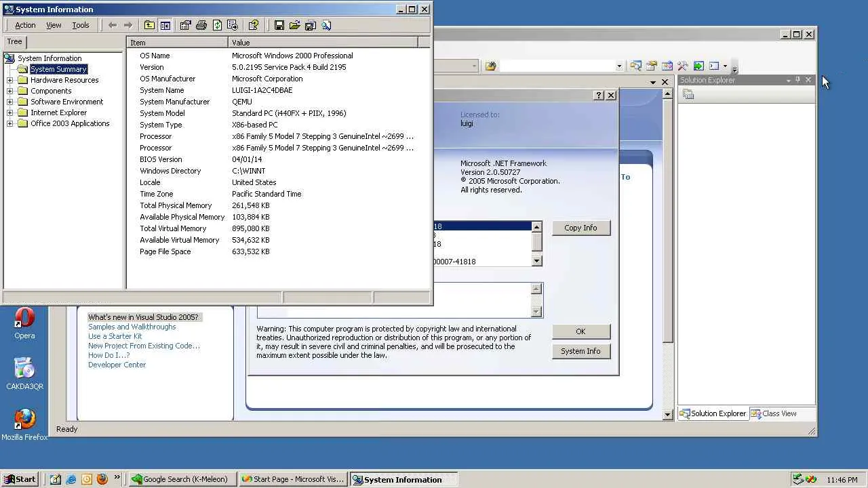Expand the Internet Explorer tree node

(x=9, y=113)
